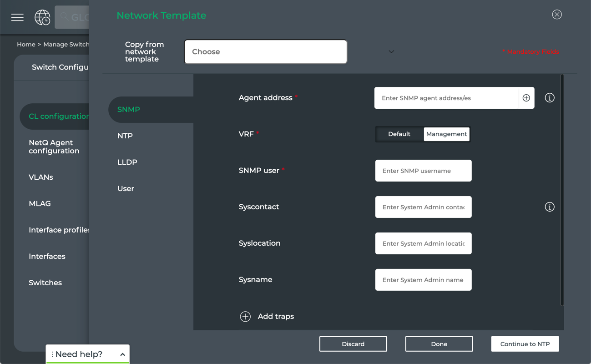Click the Need help drag handle

tap(52, 354)
